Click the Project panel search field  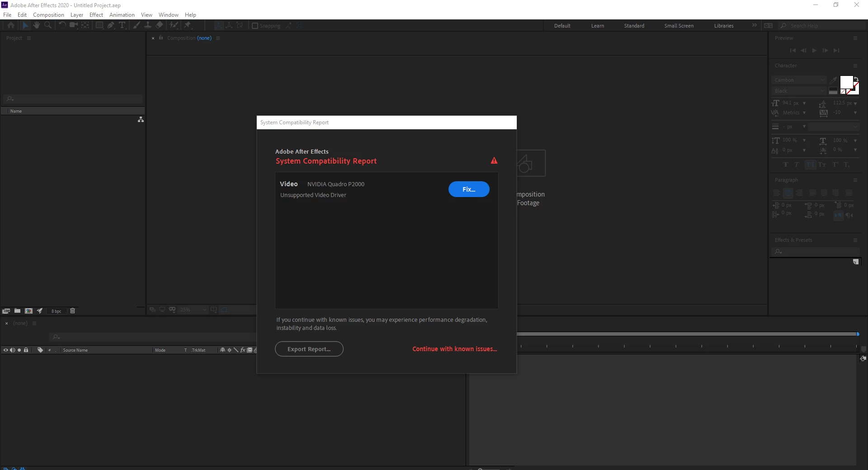point(73,99)
